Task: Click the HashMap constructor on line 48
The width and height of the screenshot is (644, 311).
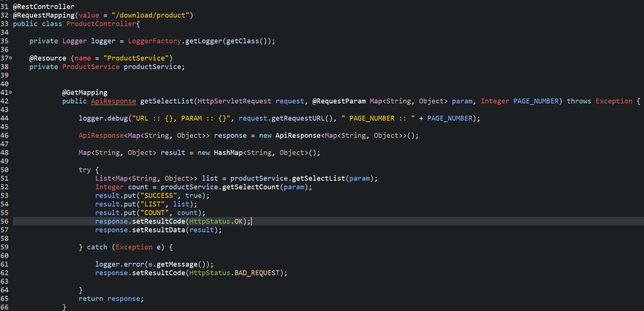Action: 228,153
